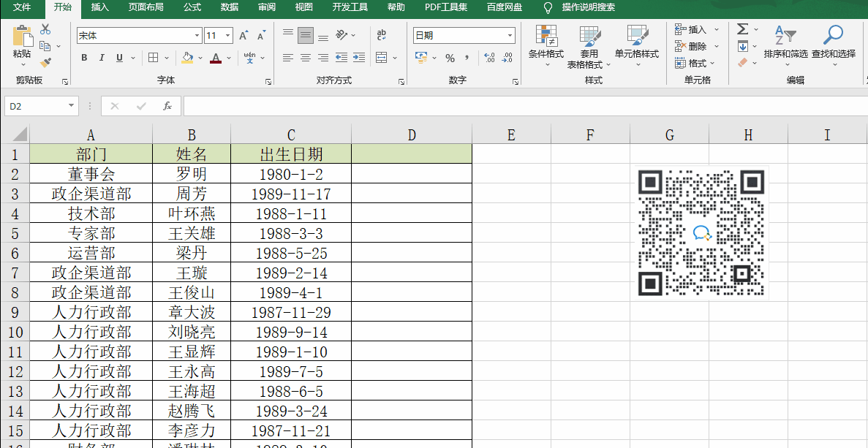The image size is (868, 448).
Task: Click the Percent Style icon
Action: tap(450, 58)
